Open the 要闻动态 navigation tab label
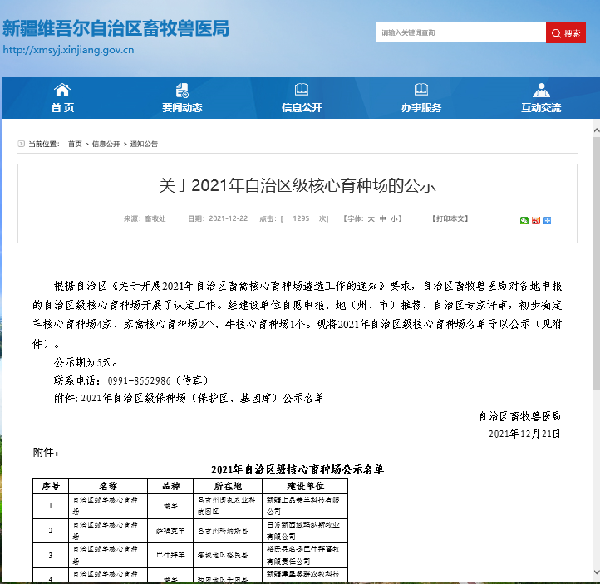 pyautogui.click(x=182, y=108)
